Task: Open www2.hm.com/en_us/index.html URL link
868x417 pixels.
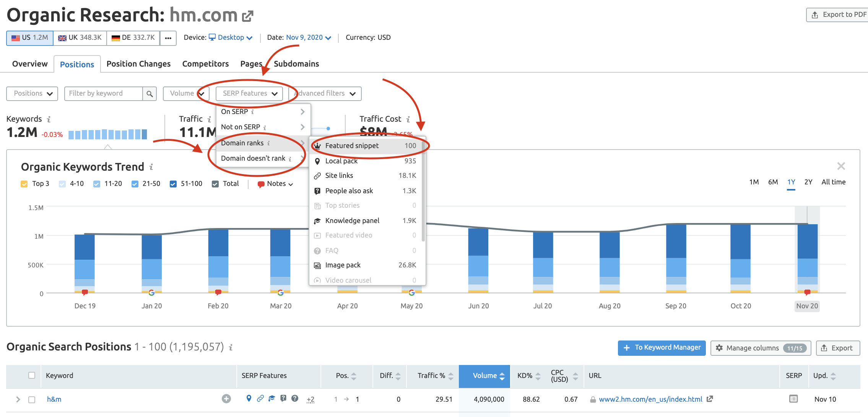Action: [x=650, y=399]
